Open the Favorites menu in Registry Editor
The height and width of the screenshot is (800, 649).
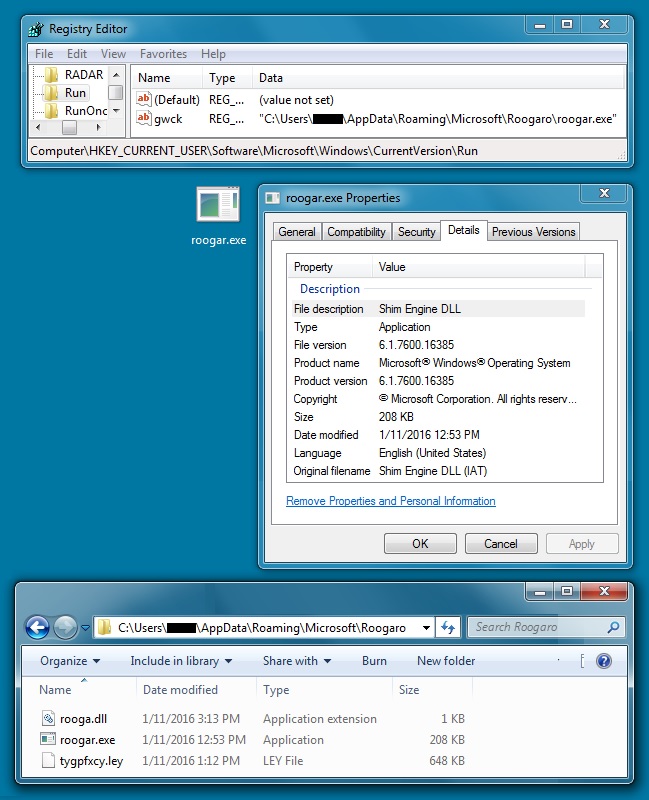[163, 54]
